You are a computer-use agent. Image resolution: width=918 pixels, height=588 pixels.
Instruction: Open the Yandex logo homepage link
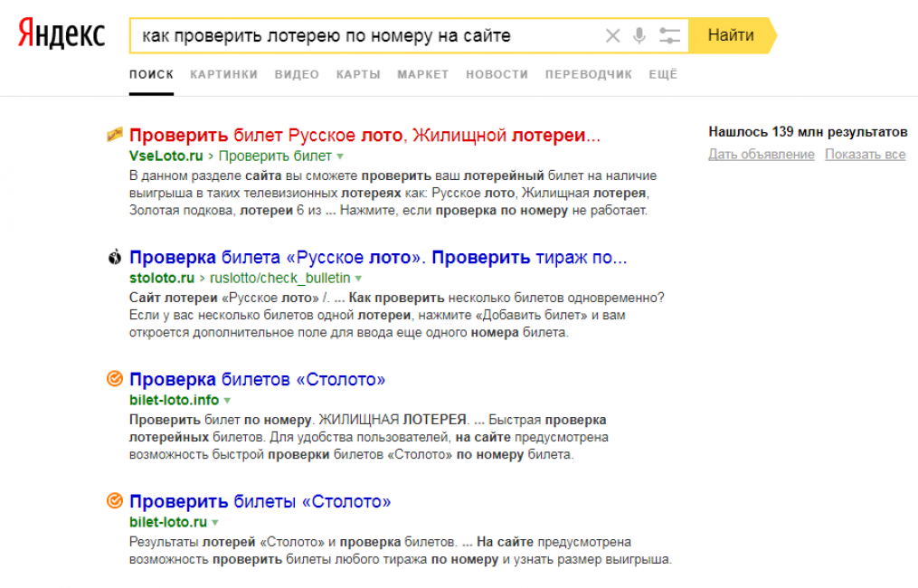coord(62,33)
